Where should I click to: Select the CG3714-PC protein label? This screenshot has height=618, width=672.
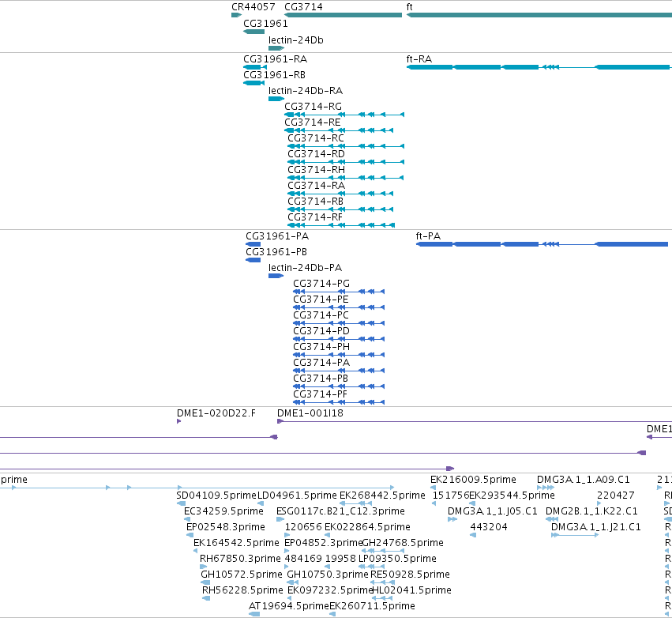coord(321,315)
